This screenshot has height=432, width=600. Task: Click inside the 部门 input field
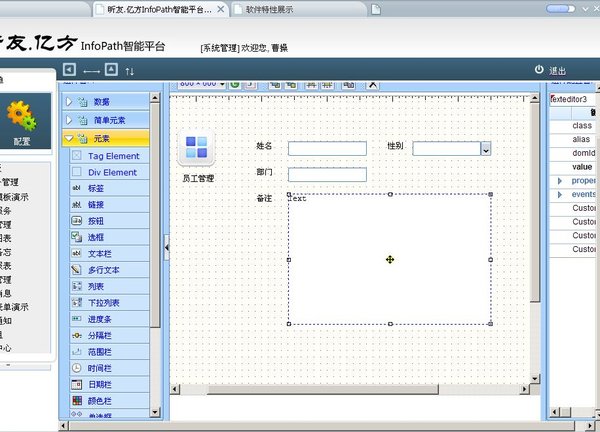(x=327, y=174)
